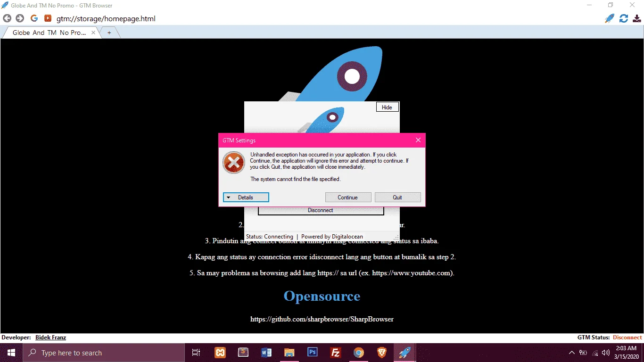Open the Bidek Franz developer link
The height and width of the screenshot is (362, 644).
click(50, 337)
